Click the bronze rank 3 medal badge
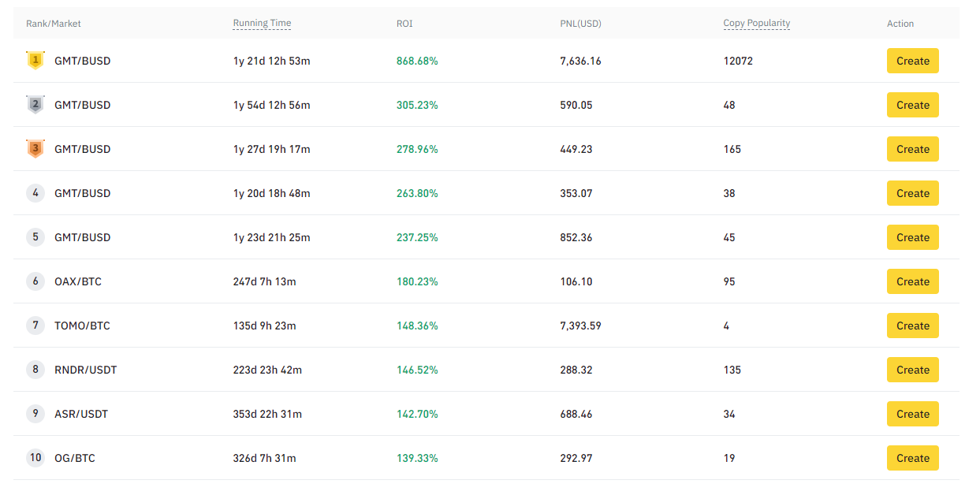 click(x=35, y=148)
